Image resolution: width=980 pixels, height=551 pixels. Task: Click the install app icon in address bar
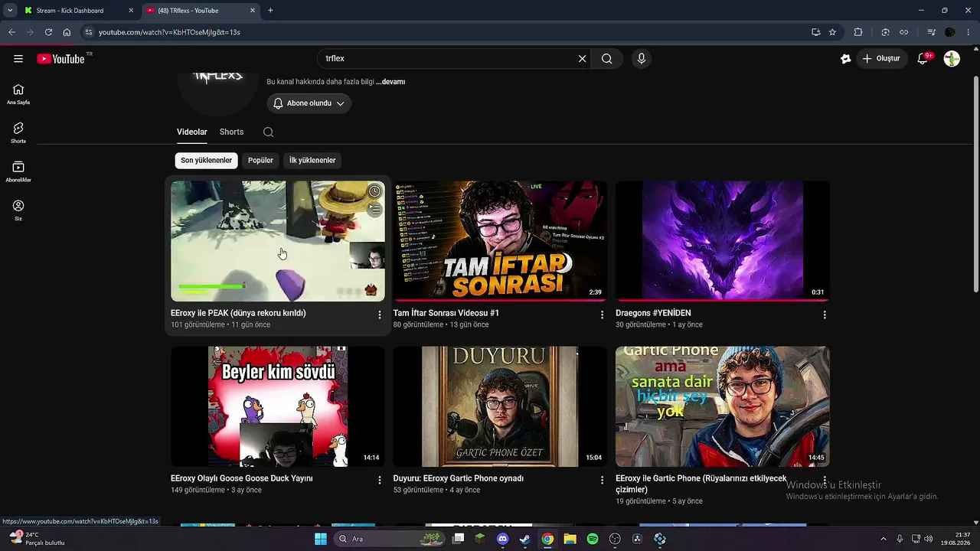coord(815,32)
